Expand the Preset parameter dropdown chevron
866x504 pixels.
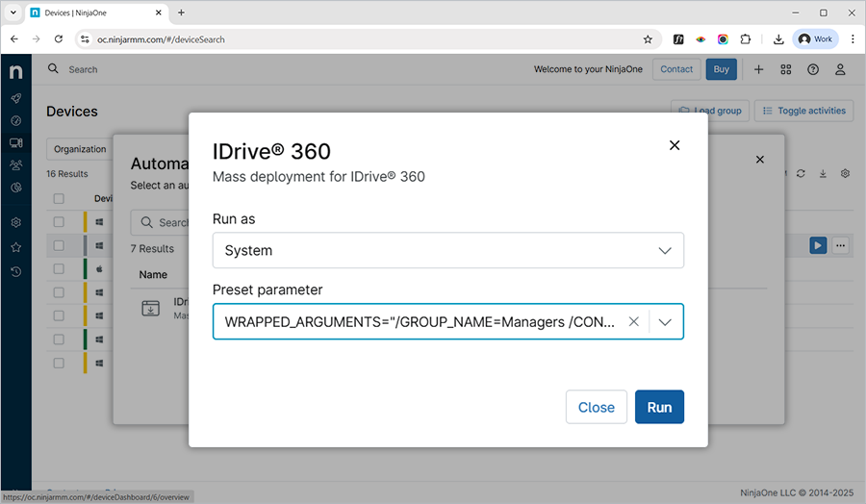(x=665, y=322)
